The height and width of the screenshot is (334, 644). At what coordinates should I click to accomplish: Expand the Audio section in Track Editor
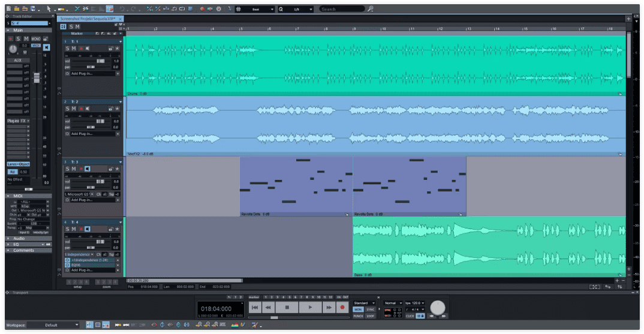(28, 238)
